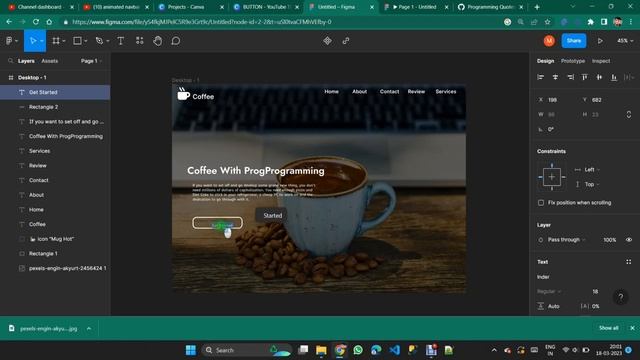Open the Page 1 dropdown
The width and height of the screenshot is (640, 360).
[91, 61]
